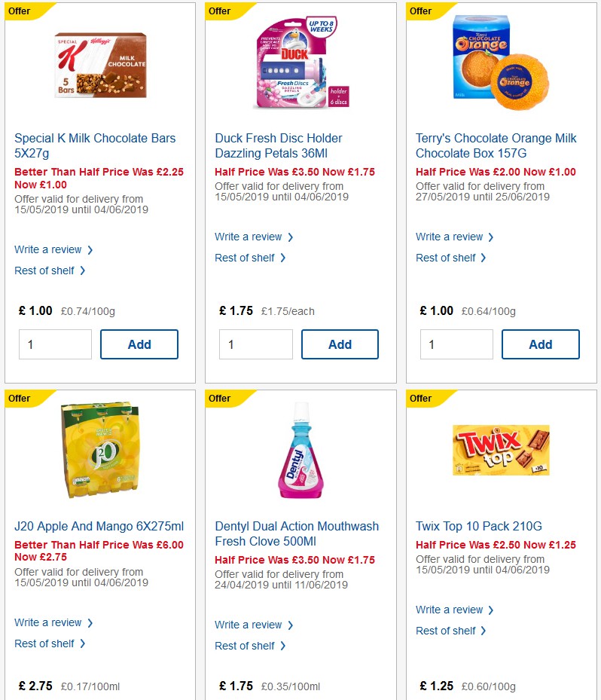
Task: Add the Duck Fresh Disc Holder to basket
Action: [x=340, y=344]
